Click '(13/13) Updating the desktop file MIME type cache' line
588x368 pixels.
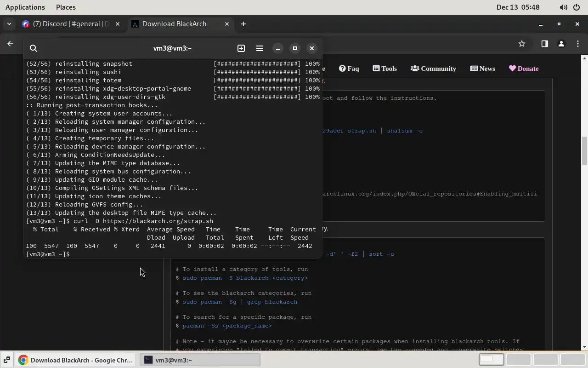point(121,213)
